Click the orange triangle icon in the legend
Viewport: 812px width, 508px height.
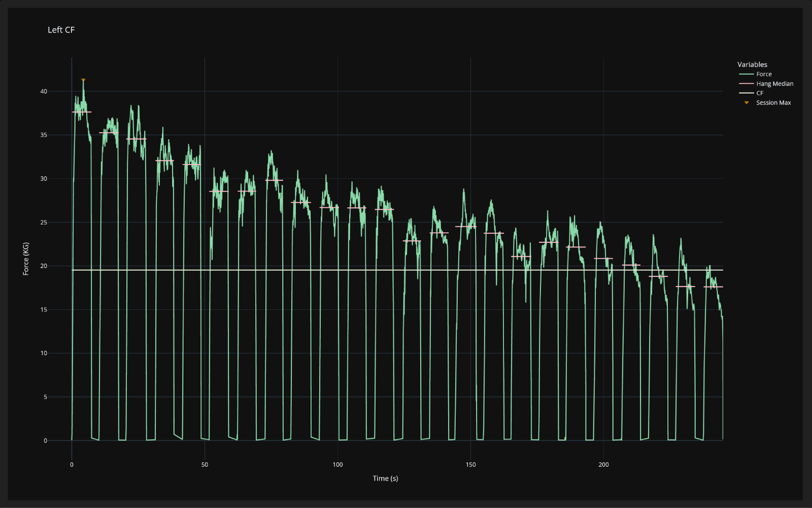(x=746, y=103)
